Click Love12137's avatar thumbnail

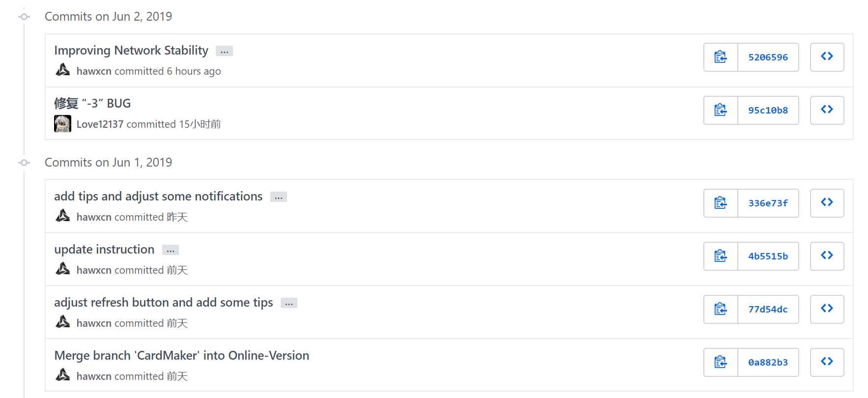pos(62,124)
